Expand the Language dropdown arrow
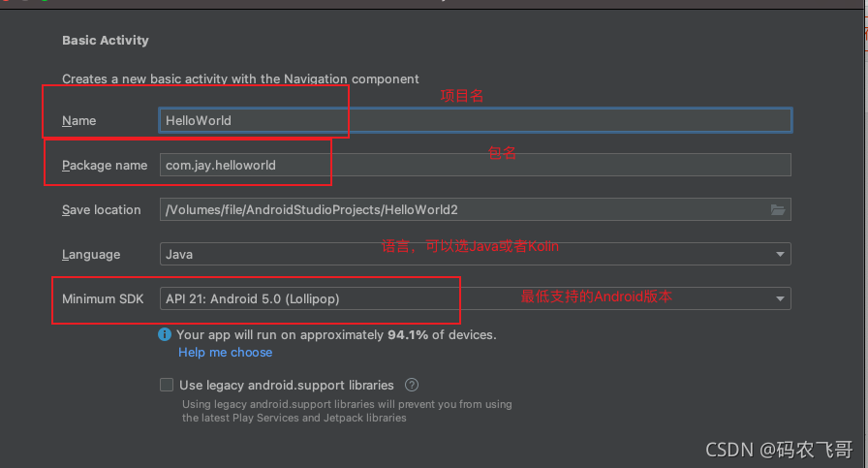This screenshot has width=868, height=468. pyautogui.click(x=780, y=255)
